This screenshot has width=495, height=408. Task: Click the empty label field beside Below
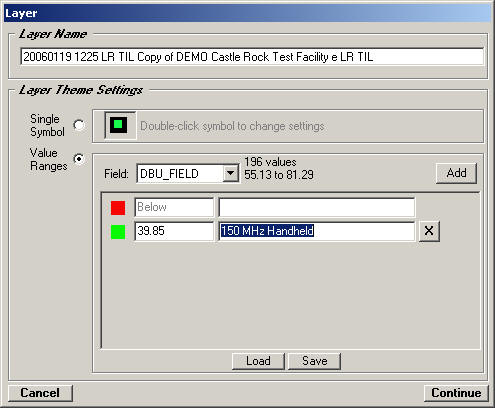[317, 207]
